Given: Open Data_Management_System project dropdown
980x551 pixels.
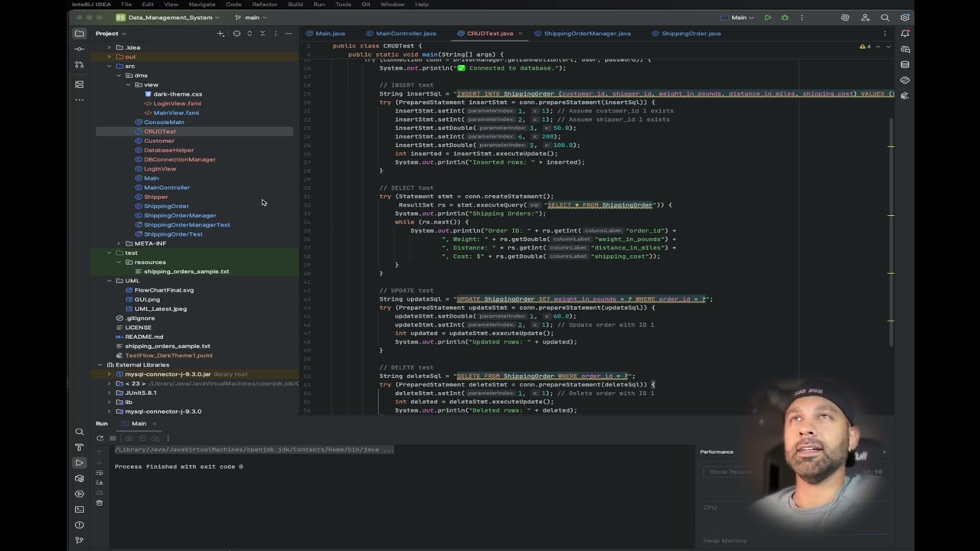Looking at the screenshot, I should 168,17.
